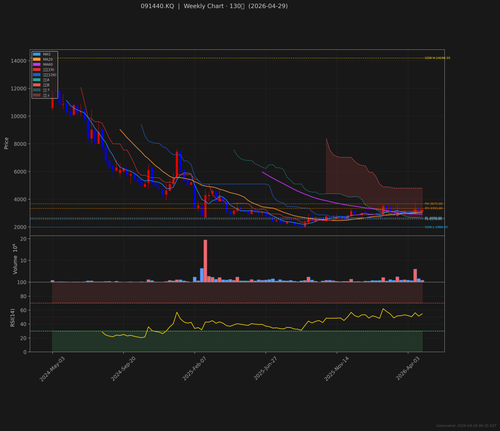Click the 8000 price axis tick
The image size is (500, 431).
point(20,144)
